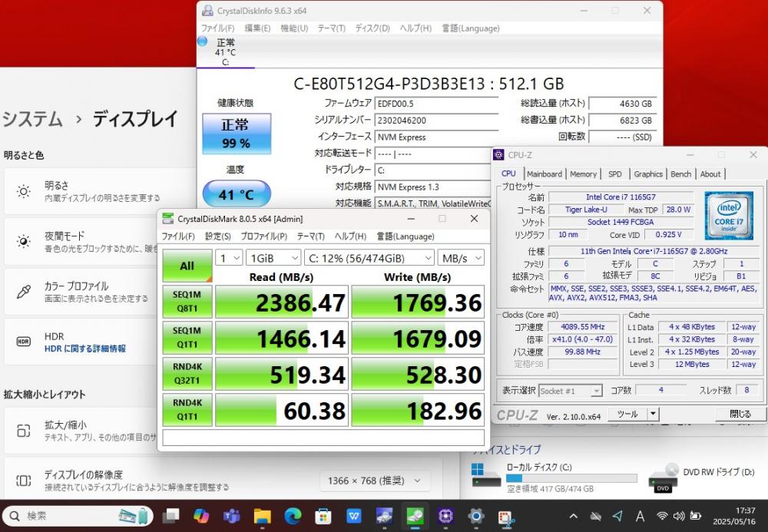This screenshot has height=532, width=768.
Task: Open the カラー プロファイル setting
Action: tap(81, 292)
